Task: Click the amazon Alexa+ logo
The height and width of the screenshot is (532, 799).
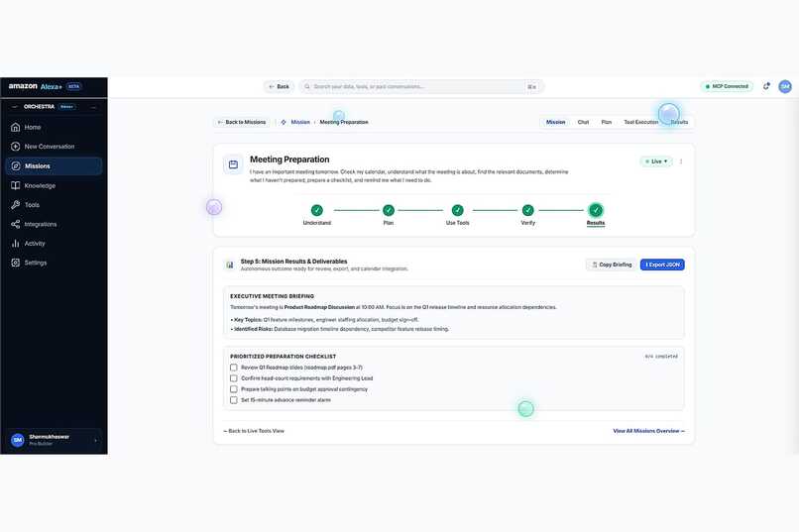Action: 35,86
